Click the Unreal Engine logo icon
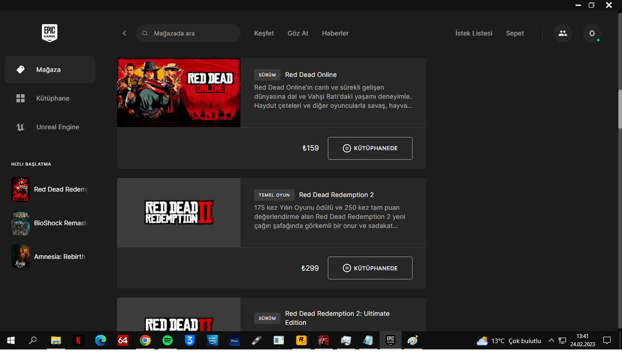 coord(20,127)
